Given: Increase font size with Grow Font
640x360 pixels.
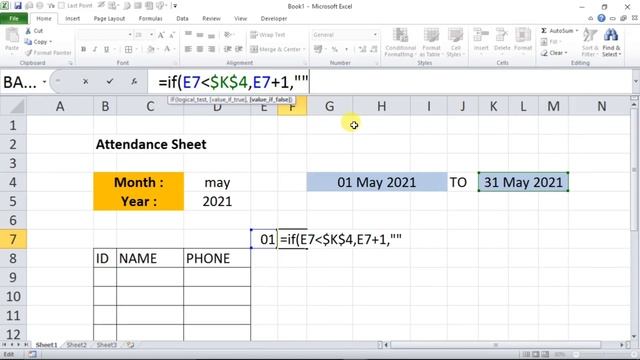Looking at the screenshot, I should click(x=161, y=35).
